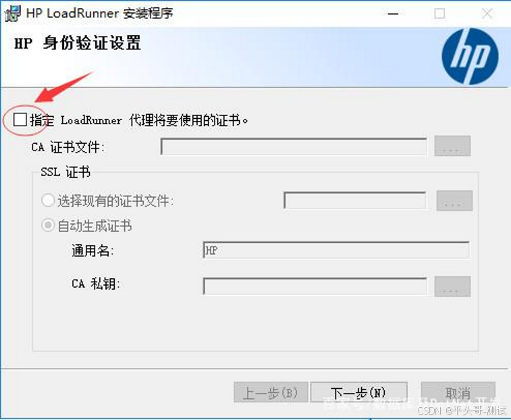Select the 选择现有的证书文件 radio button

(x=47, y=201)
